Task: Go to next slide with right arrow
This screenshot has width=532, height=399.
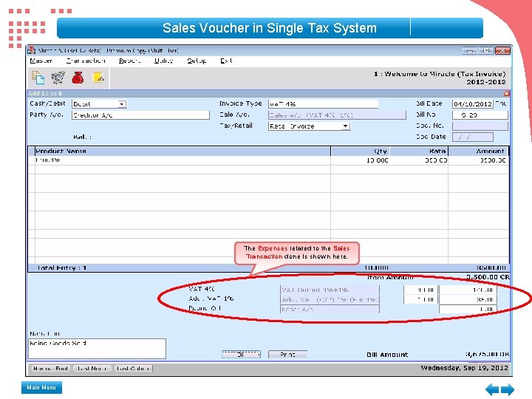Action: 508,389
